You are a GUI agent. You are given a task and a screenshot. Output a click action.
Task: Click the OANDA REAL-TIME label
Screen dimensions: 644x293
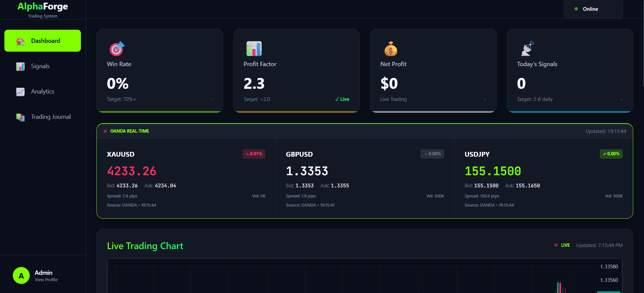[x=129, y=131]
